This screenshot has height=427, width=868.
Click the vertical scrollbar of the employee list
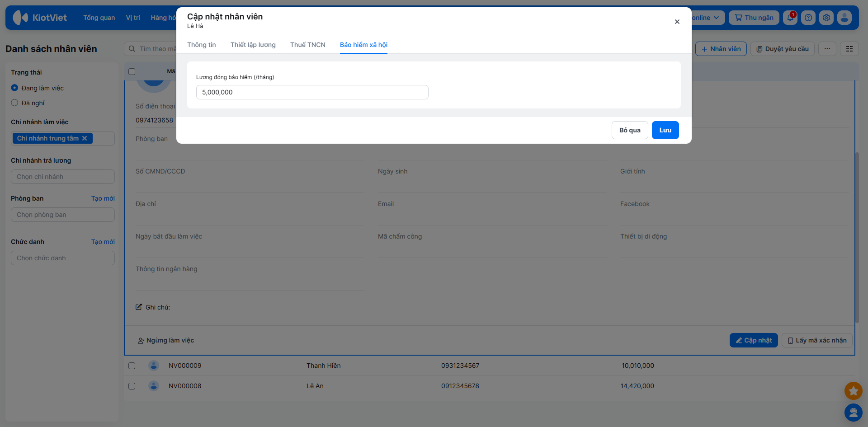(x=857, y=237)
